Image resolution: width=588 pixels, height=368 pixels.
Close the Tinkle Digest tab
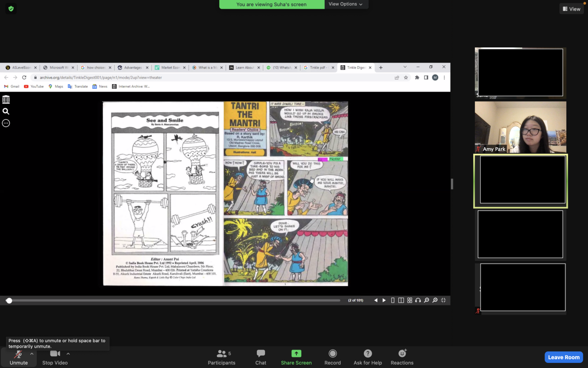tap(370, 68)
